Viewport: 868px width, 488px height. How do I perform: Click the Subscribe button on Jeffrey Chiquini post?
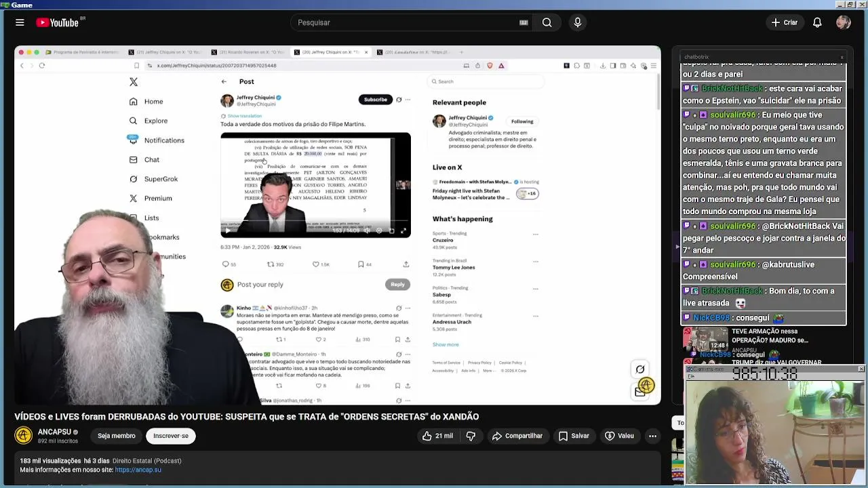click(x=375, y=100)
